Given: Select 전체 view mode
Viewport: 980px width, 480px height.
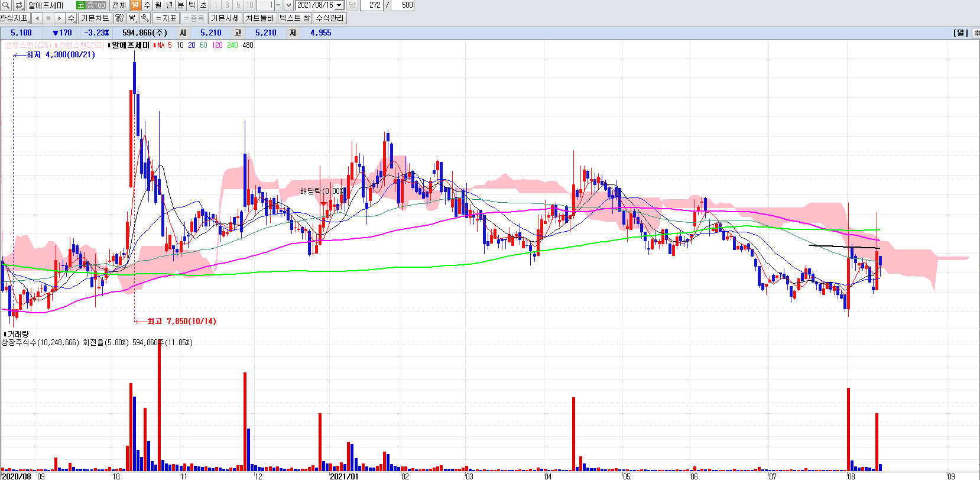Looking at the screenshot, I should [x=119, y=5].
